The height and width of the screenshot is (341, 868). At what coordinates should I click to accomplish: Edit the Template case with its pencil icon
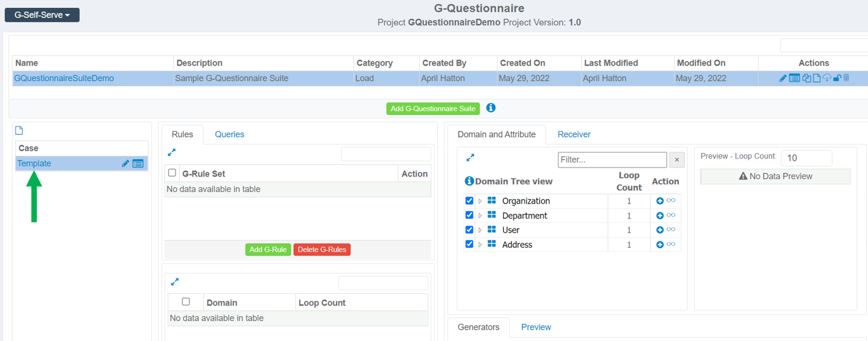[125, 163]
